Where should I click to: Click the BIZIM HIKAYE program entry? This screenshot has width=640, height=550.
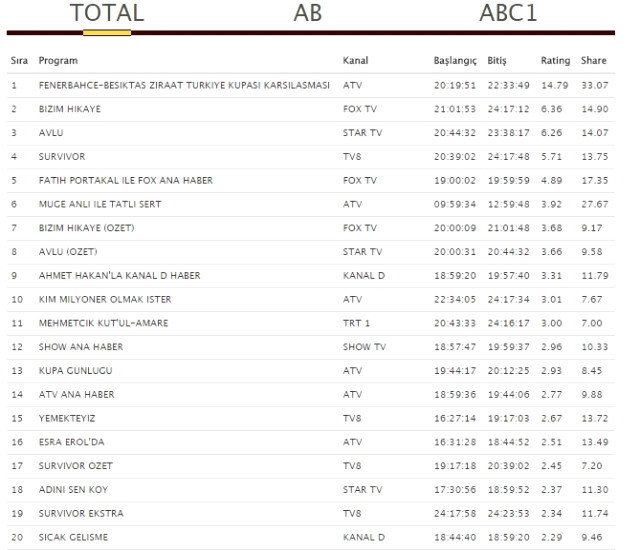point(70,109)
